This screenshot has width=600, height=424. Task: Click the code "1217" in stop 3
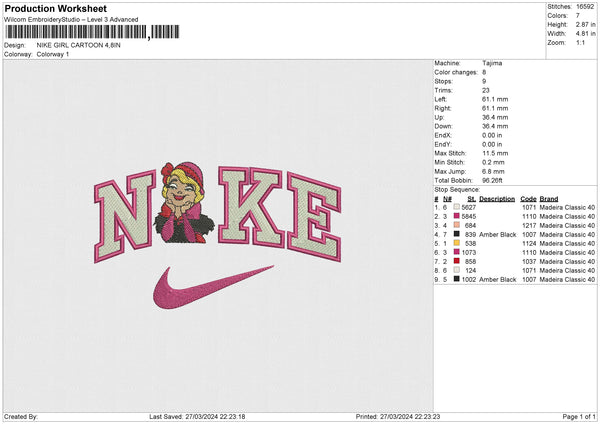pos(529,225)
